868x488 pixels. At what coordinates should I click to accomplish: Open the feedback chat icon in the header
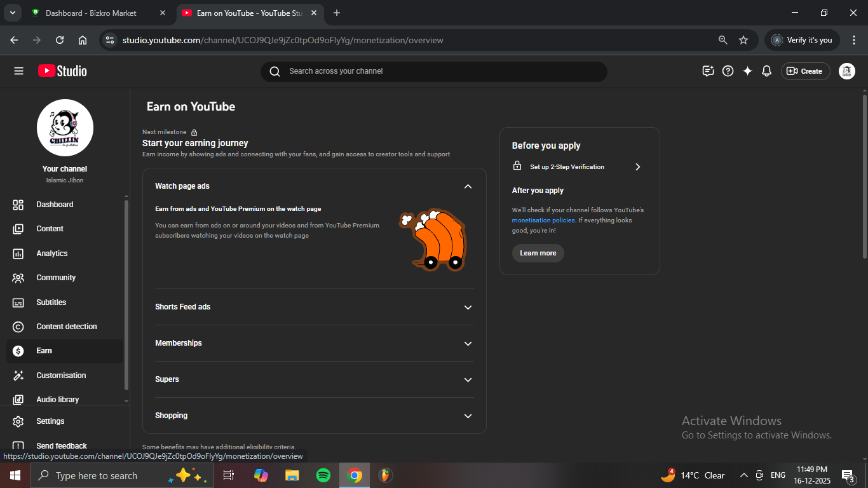[708, 71]
